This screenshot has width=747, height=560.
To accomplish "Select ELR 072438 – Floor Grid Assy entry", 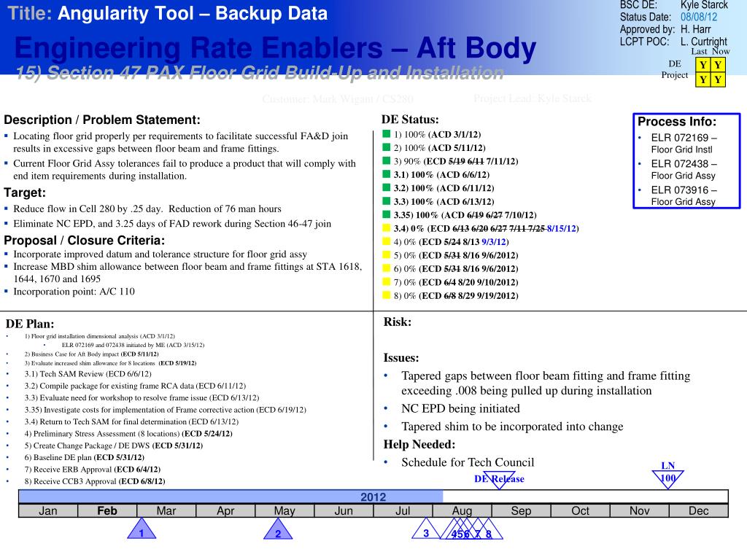I will point(684,169).
